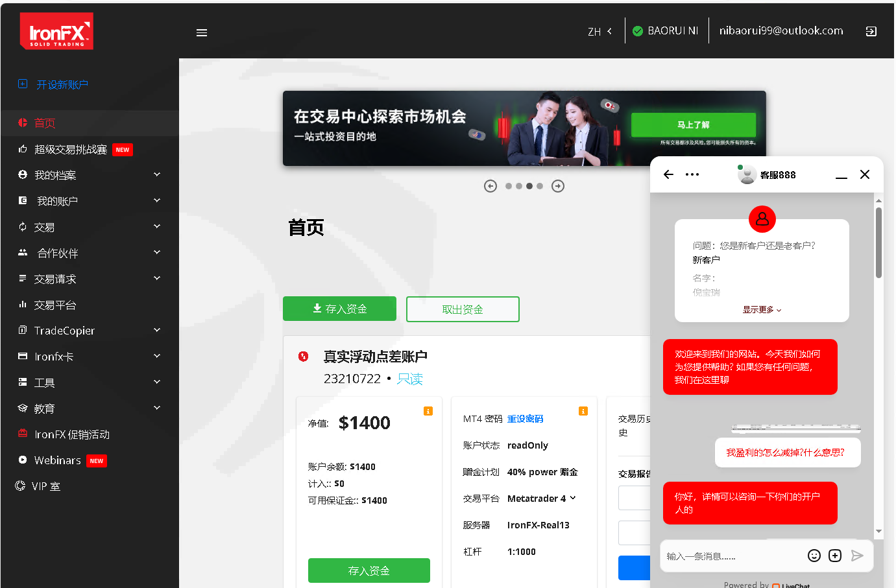This screenshot has height=588, width=896.
Task: Click green 存入资金 button in 净值 card
Action: click(x=369, y=570)
